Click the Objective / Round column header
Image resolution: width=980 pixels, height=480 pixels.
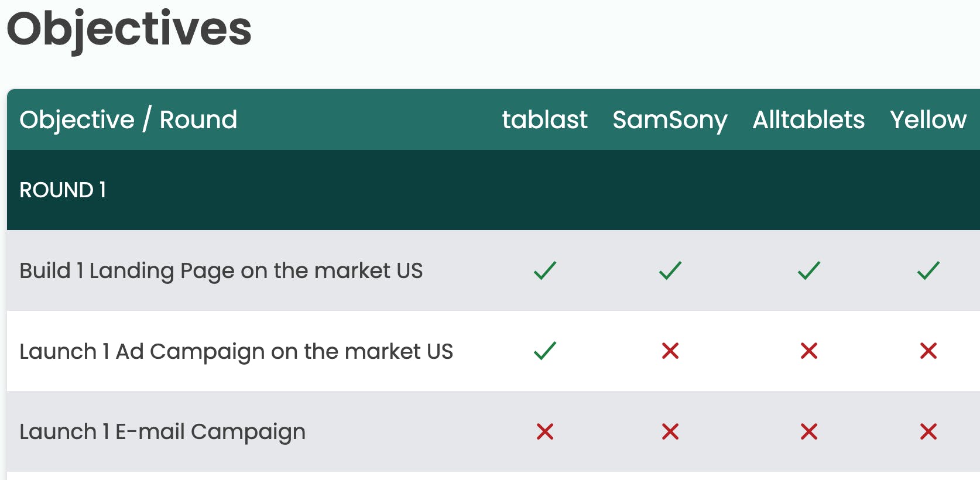(x=128, y=119)
